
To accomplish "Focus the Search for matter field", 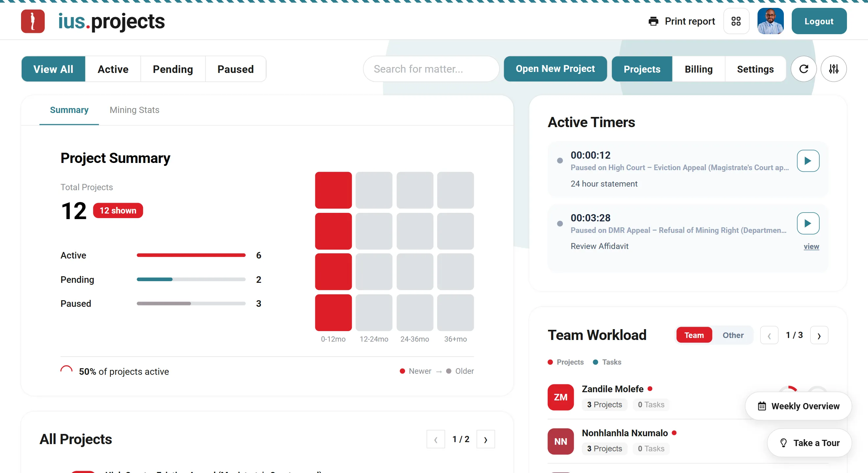I will pos(431,69).
